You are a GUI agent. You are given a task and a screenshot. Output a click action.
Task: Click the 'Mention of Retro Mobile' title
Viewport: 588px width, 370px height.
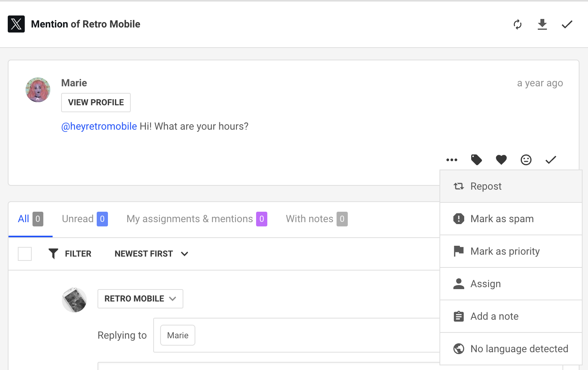click(85, 24)
